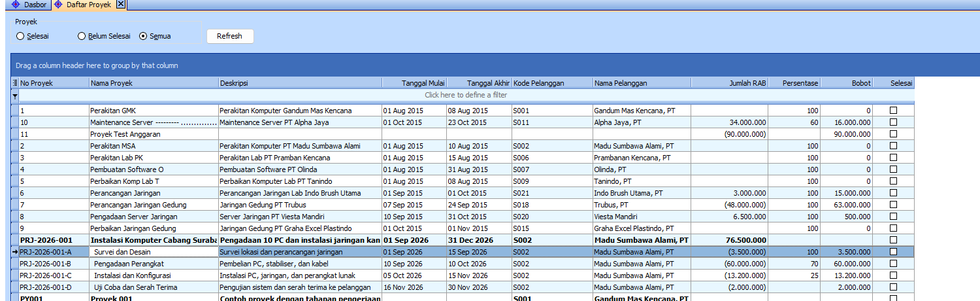Screen dimensions: 980x301
Task: Sort by No Proyek column header
Action: [x=54, y=83]
